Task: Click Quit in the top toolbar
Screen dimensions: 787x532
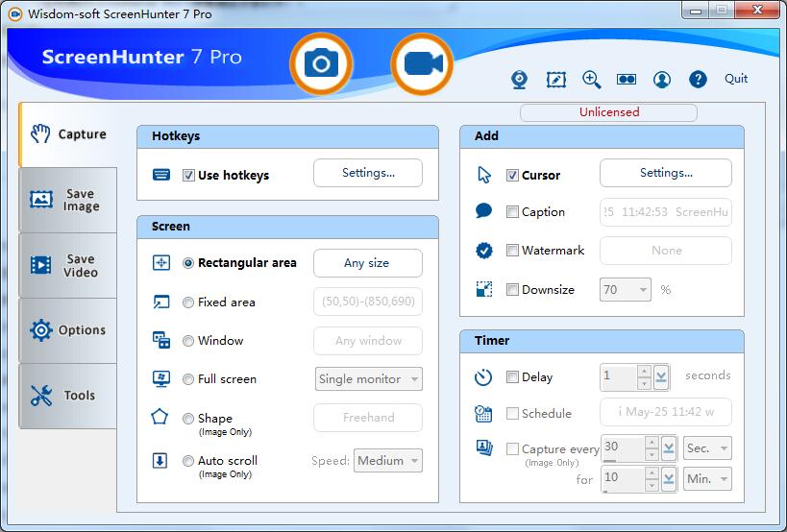Action: point(736,79)
